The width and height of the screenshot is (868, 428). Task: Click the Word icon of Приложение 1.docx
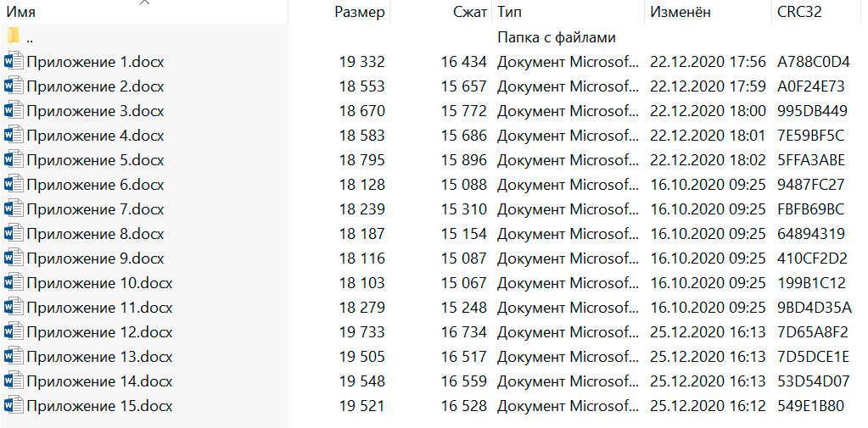(14, 62)
